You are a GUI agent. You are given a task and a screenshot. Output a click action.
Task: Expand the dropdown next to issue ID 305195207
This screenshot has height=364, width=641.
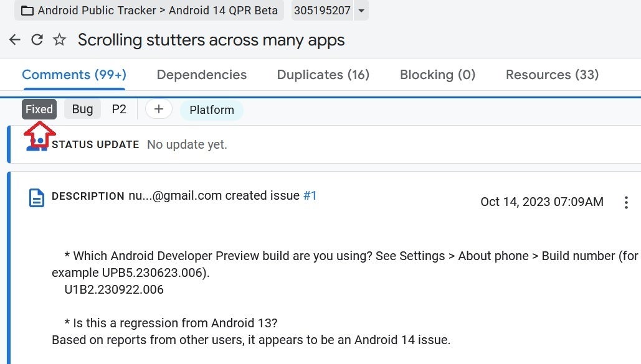pyautogui.click(x=361, y=11)
